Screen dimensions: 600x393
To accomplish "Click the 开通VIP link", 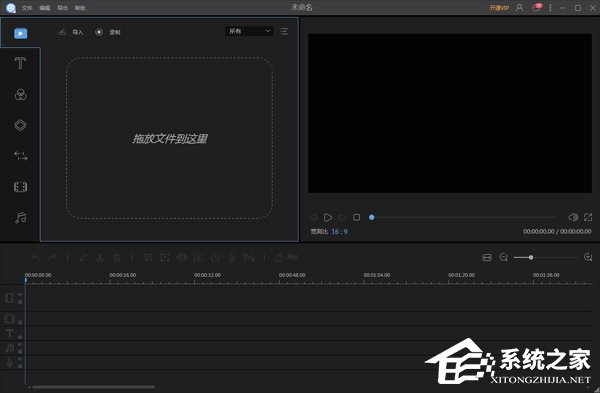I will coord(499,8).
